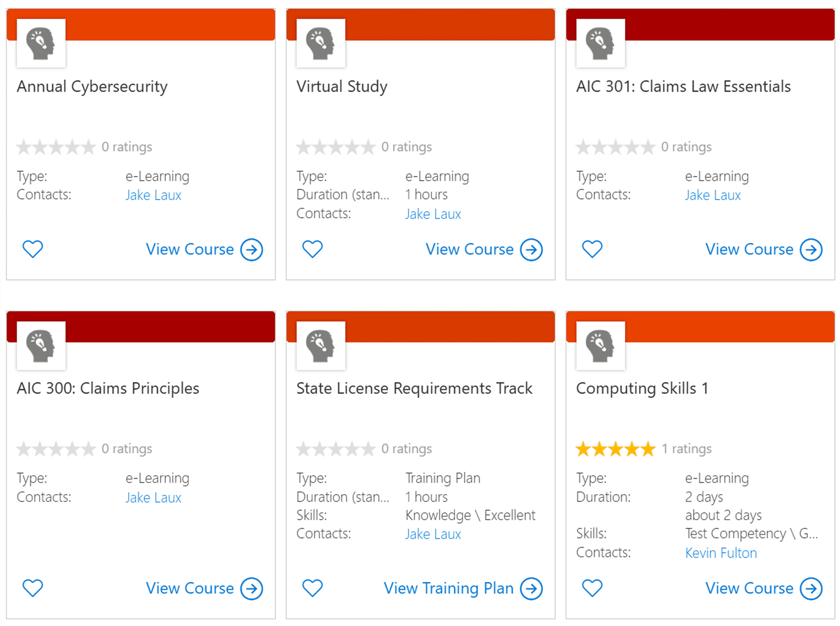Viewport: 840px width, 626px height.
Task: Click the View Training Plan arrow icon
Action: [x=532, y=589]
